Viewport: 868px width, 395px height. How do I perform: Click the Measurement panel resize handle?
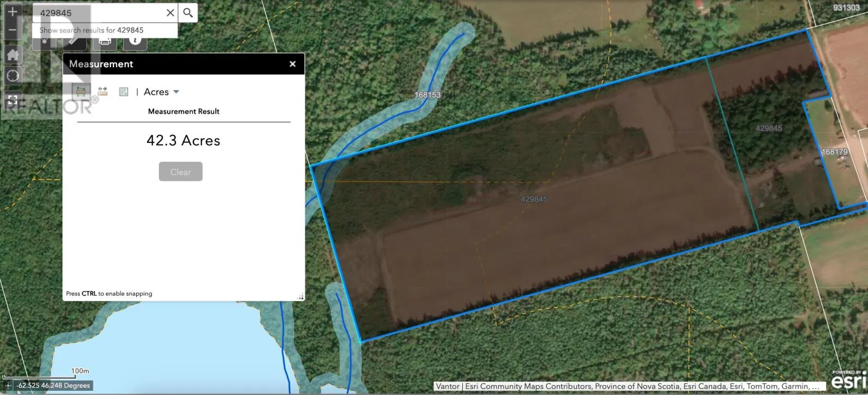point(300,296)
